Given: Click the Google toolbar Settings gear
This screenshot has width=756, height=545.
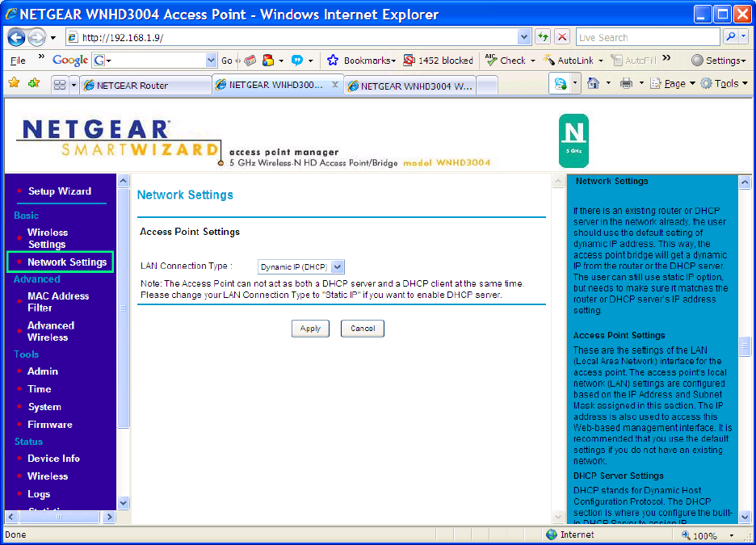Looking at the screenshot, I should (x=697, y=61).
